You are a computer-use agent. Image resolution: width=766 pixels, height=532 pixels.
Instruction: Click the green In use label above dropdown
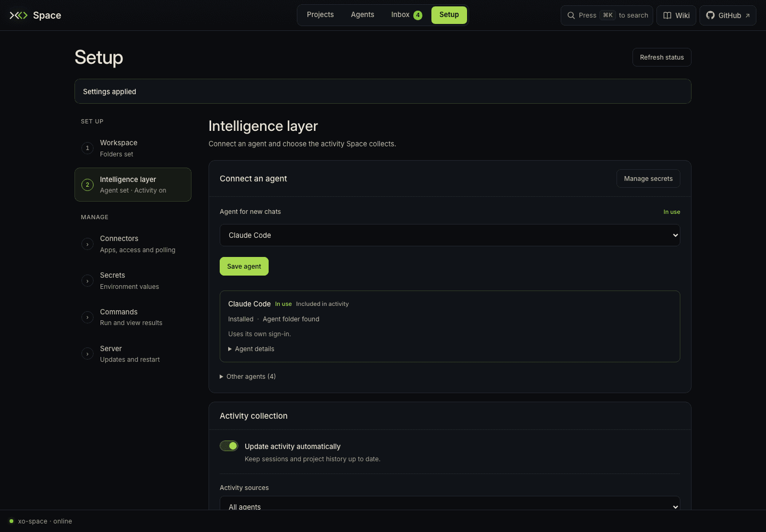click(672, 212)
